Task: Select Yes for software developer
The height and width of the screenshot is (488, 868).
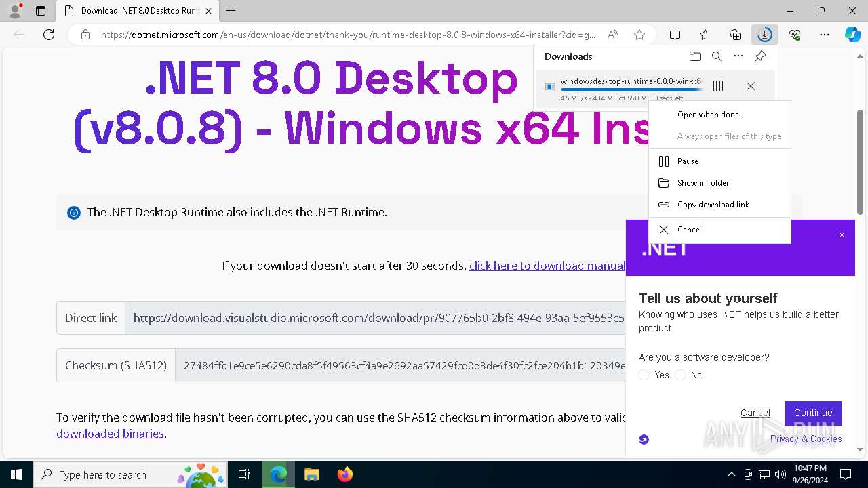Action: [x=644, y=375]
